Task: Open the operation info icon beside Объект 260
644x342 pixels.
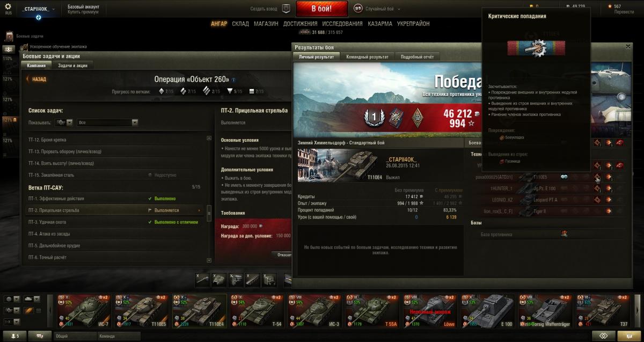Action: click(x=233, y=79)
